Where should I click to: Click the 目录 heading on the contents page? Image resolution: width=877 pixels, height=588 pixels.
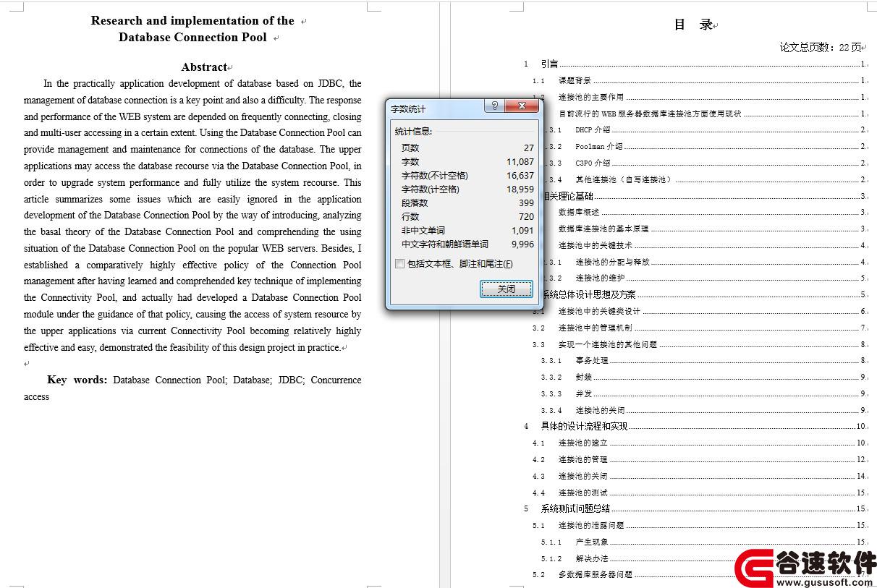point(694,24)
